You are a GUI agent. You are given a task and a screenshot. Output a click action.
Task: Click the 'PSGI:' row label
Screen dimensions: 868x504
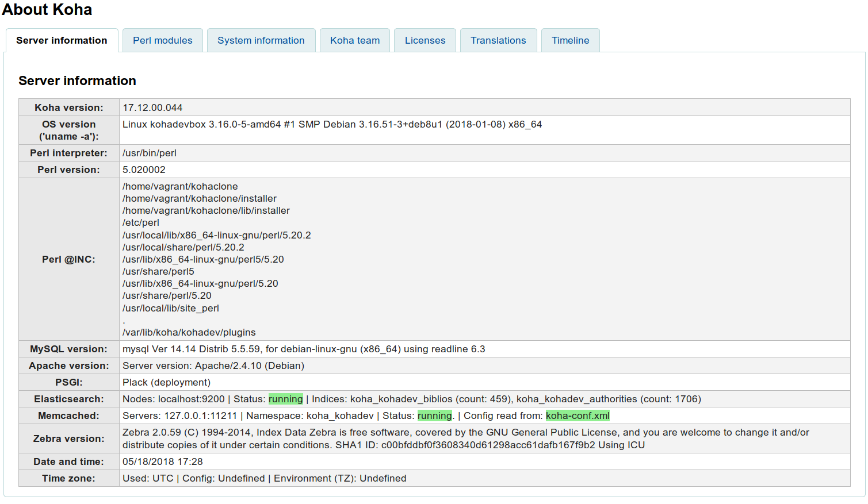[x=69, y=382]
